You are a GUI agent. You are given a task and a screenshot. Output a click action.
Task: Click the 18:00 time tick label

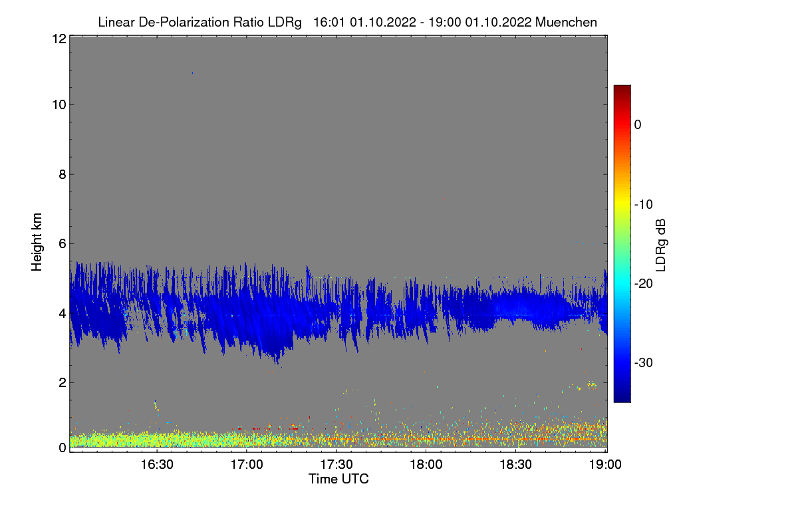(426, 464)
